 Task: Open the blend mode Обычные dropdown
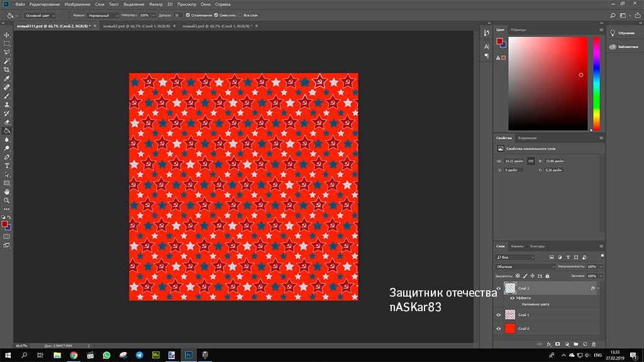pyautogui.click(x=525, y=266)
